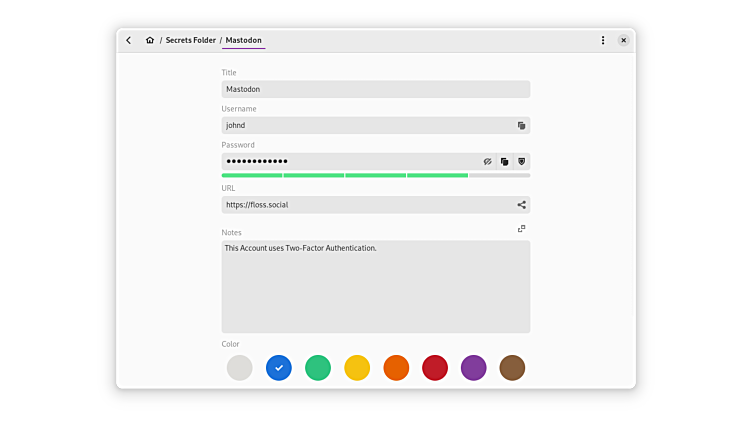Click the Title field containing Mastodon
752x423 pixels.
(375, 89)
